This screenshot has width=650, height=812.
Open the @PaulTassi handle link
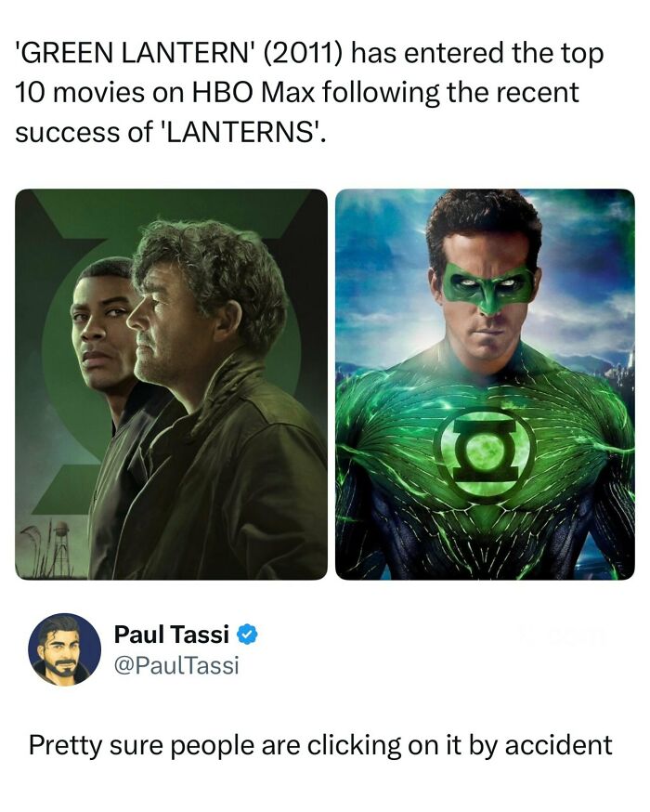175,665
